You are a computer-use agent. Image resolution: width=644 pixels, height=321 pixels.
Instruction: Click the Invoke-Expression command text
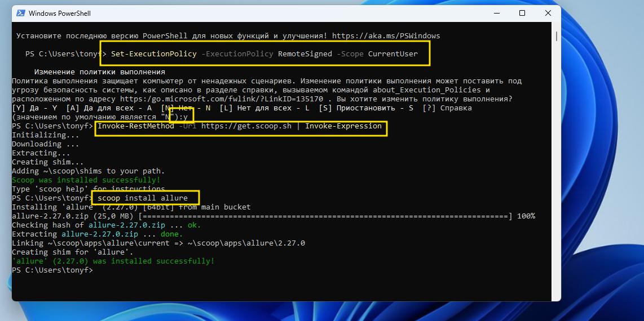tap(343, 126)
